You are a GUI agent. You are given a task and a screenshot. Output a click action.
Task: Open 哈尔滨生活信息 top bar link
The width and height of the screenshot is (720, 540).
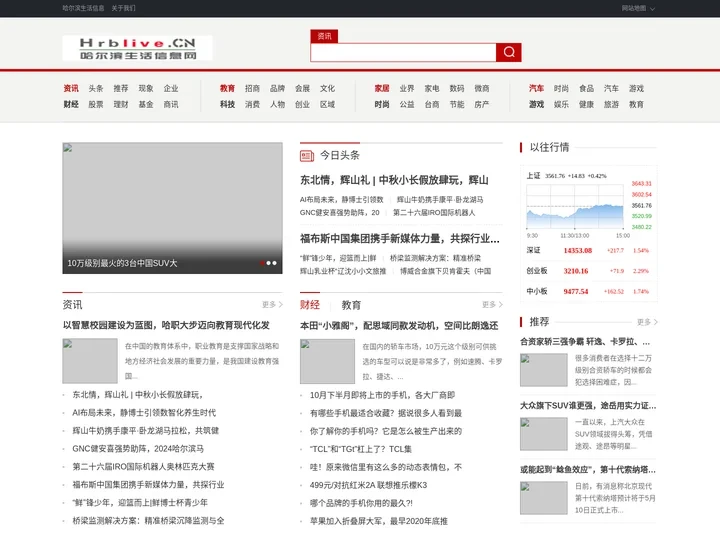[x=83, y=8]
